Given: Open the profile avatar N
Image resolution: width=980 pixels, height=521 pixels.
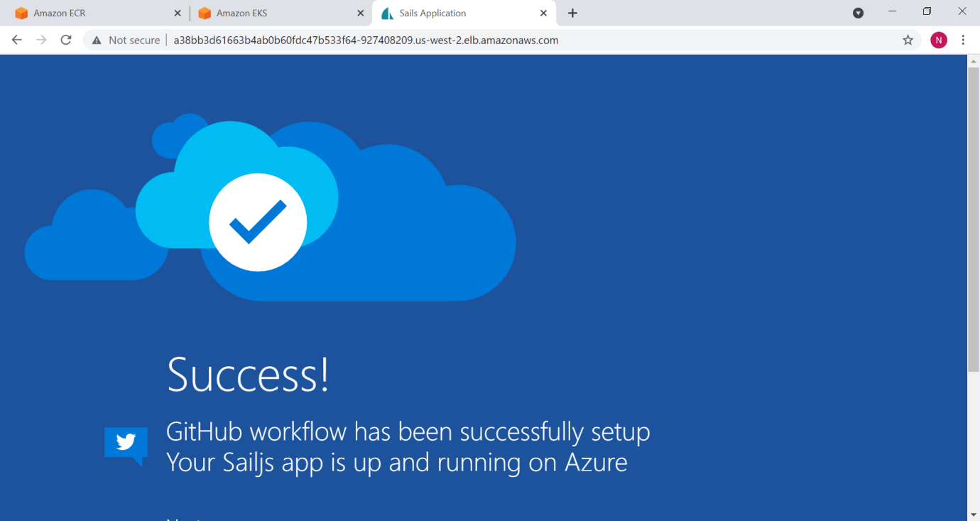Looking at the screenshot, I should click(939, 41).
